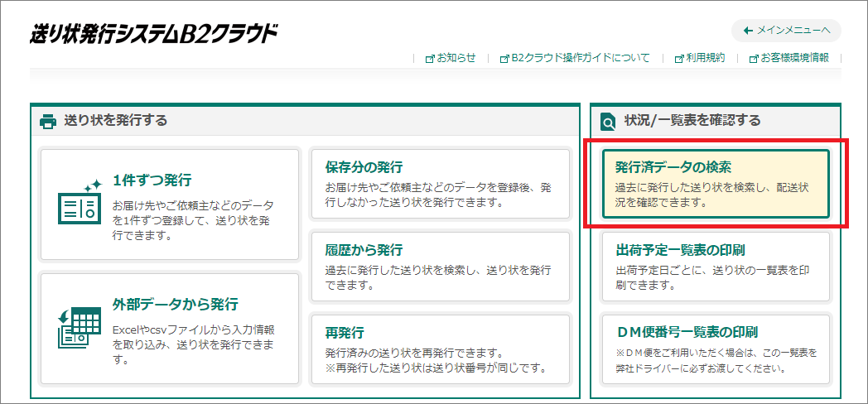Click the external link icon beside 利用規約

(679, 58)
